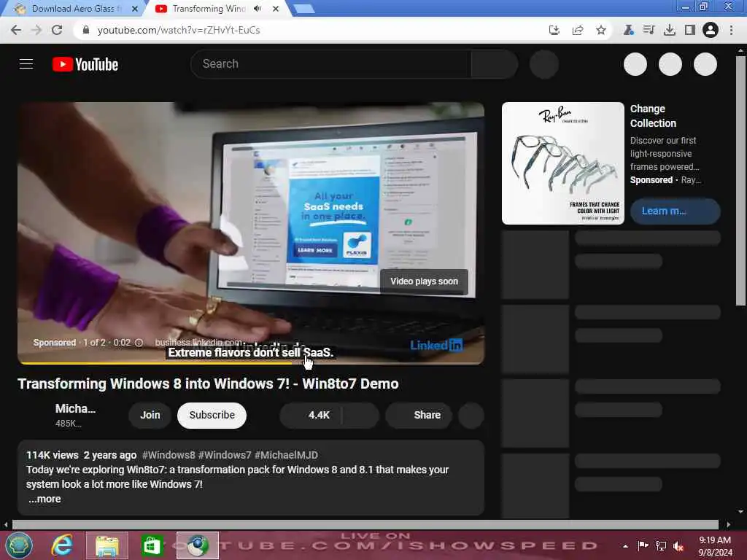The width and height of the screenshot is (747, 560).
Task: Click the browser forward arrow
Action: coord(36,30)
